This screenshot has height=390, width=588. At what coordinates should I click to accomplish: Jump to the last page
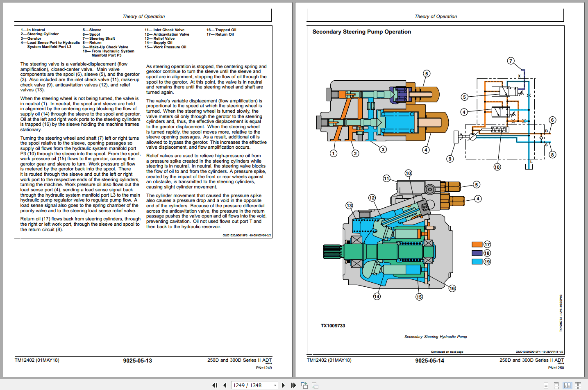(x=293, y=385)
